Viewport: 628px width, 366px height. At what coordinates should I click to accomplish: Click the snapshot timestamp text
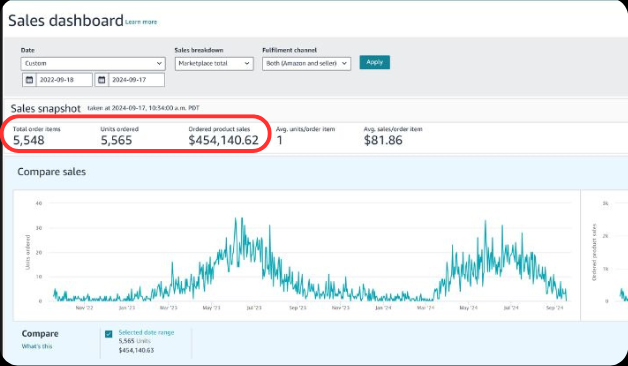[143, 108]
